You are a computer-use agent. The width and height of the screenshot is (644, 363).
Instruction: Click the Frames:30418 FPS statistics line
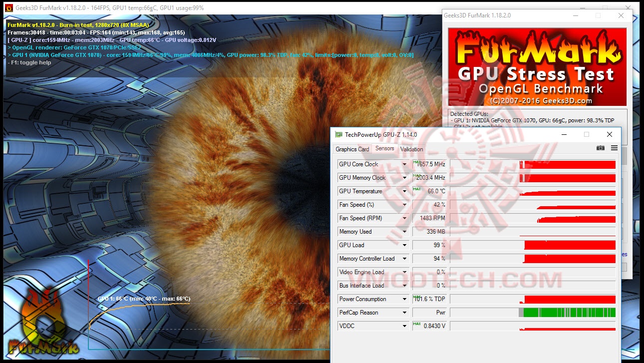click(96, 32)
